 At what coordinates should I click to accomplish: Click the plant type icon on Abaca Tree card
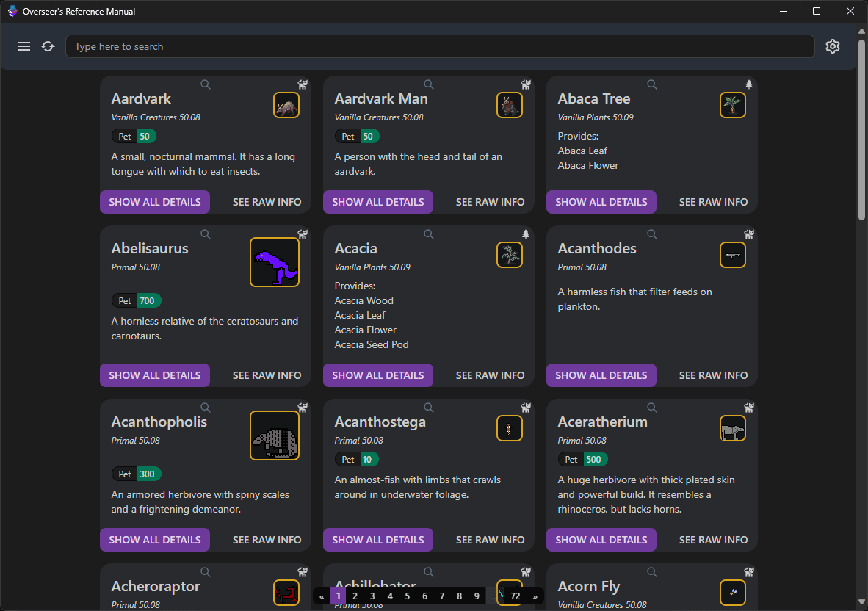pos(749,84)
